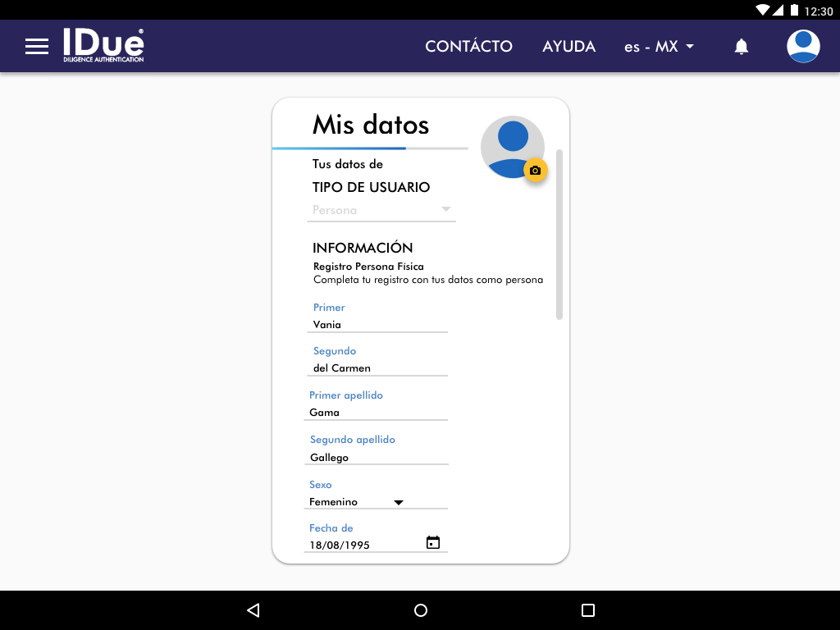Image resolution: width=840 pixels, height=630 pixels.
Task: Open the hamburger navigation menu
Action: 37,47
